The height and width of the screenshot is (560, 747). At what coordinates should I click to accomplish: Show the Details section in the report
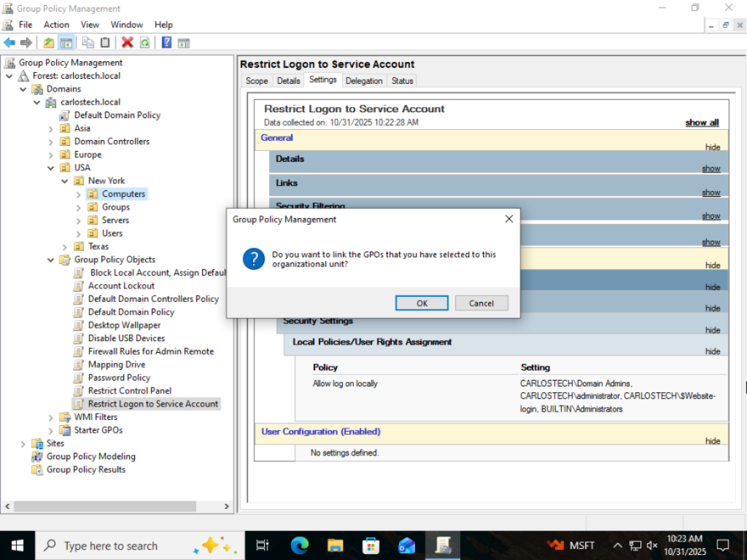click(711, 168)
